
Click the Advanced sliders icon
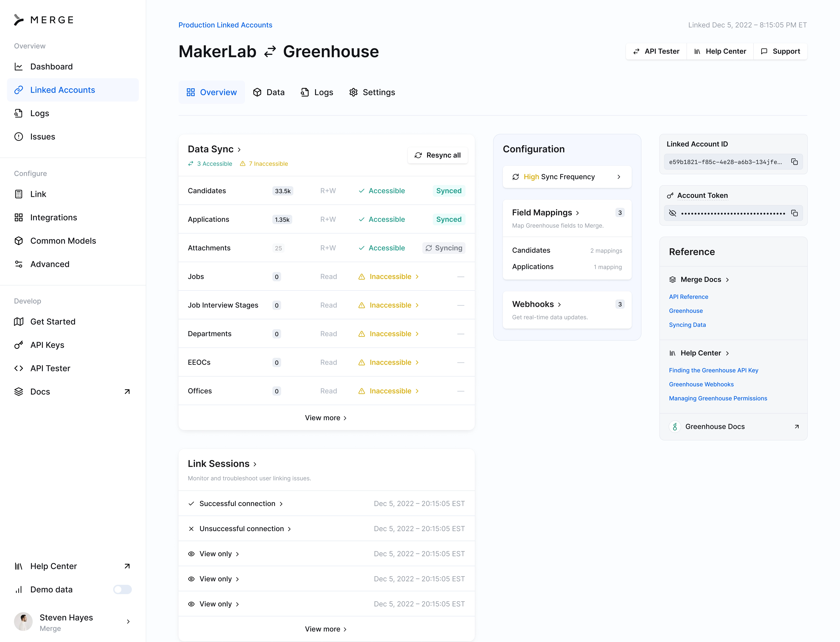click(18, 264)
